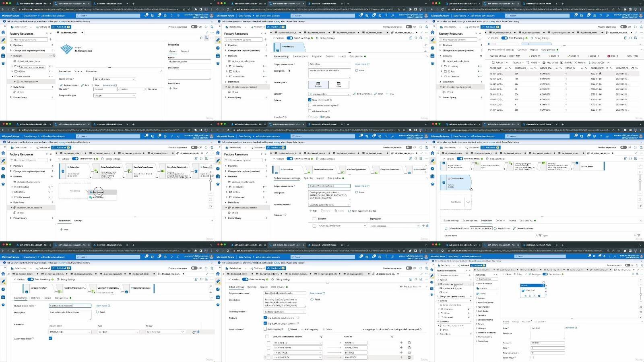Collapse Datasets tree in ds_cleaned_orders dataset window
The image size is (644, 362).
11,56
